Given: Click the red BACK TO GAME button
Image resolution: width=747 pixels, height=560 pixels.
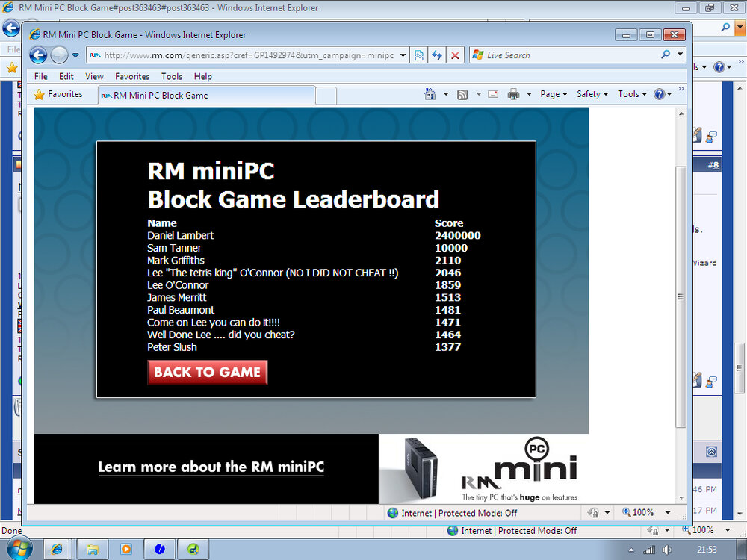Looking at the screenshot, I should click(x=207, y=373).
